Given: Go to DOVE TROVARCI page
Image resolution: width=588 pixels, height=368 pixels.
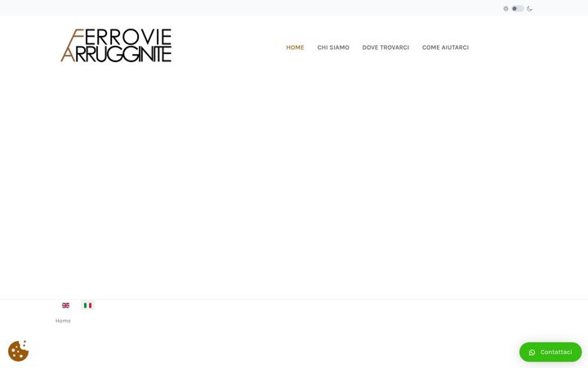Looking at the screenshot, I should point(385,47).
